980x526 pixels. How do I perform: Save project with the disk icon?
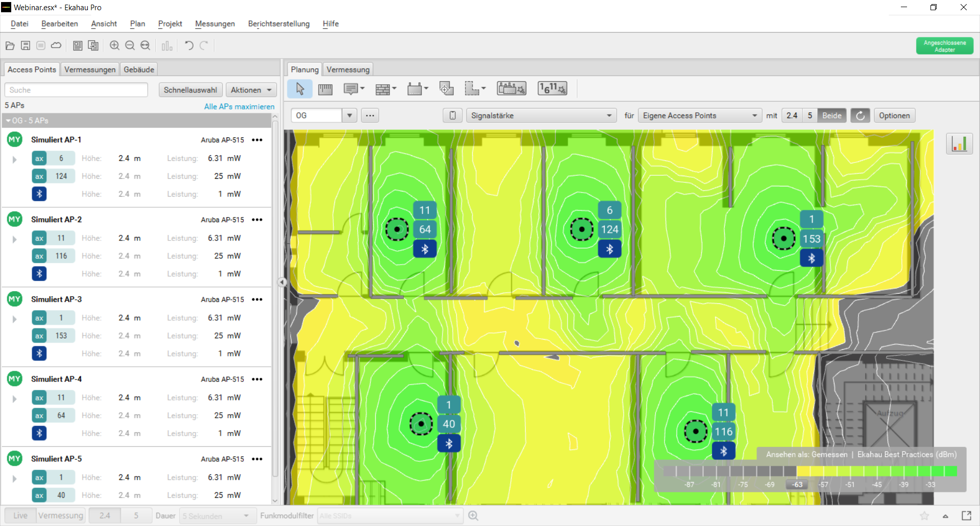26,45
